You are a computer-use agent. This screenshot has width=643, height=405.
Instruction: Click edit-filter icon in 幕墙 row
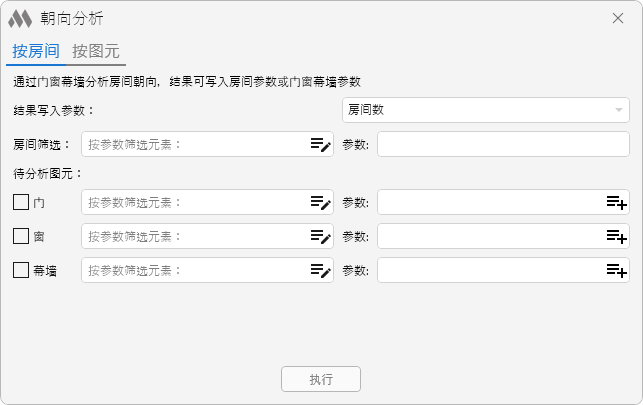(x=320, y=271)
